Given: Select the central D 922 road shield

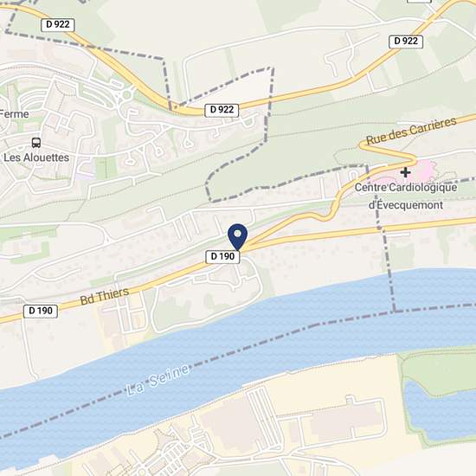Looking at the screenshot, I should (222, 110).
